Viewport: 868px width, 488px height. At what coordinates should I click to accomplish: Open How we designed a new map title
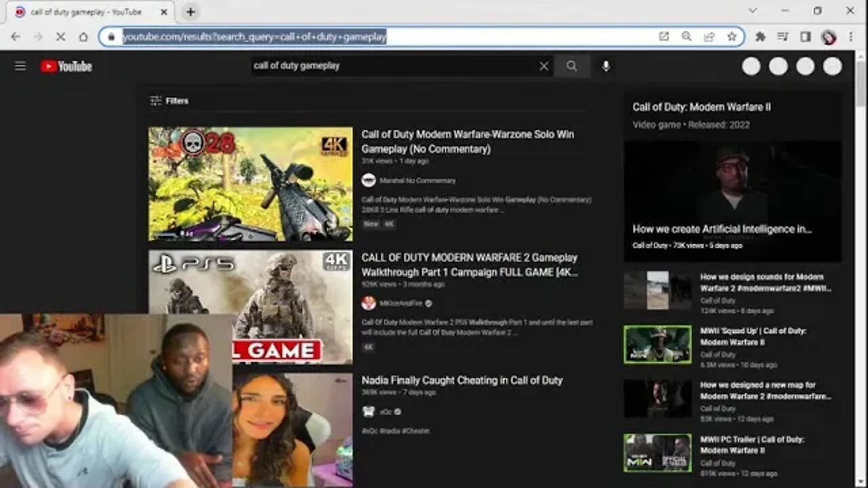click(766, 390)
